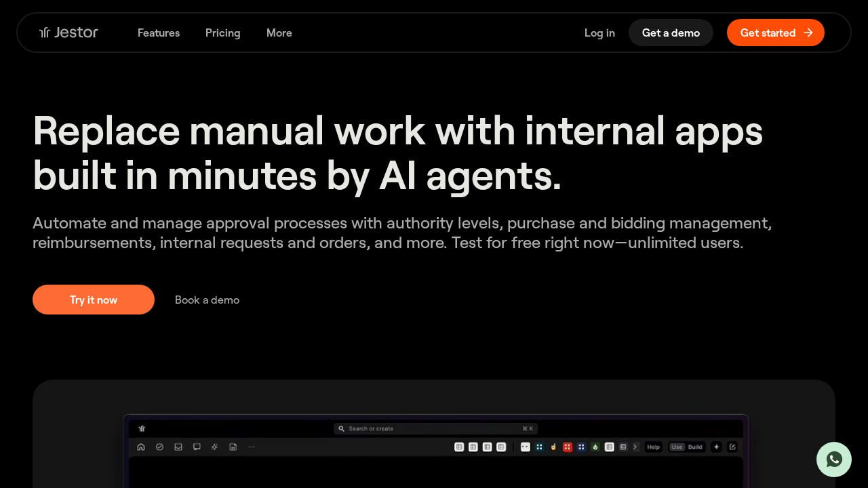Click the home icon in app preview

pyautogui.click(x=141, y=447)
